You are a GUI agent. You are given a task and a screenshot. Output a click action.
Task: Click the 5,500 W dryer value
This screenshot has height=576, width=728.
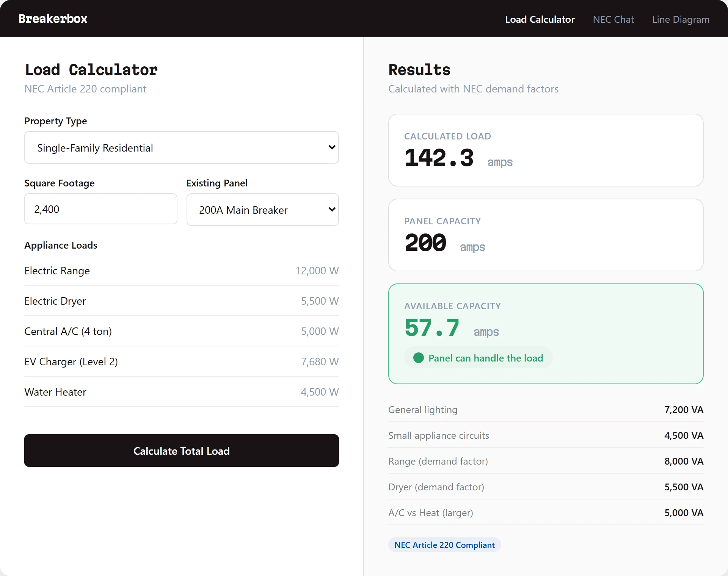click(320, 301)
